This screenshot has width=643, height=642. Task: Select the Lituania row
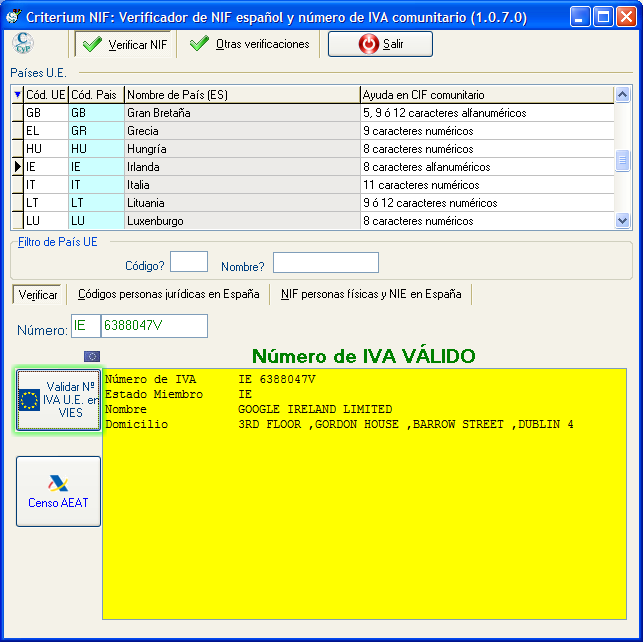[x=313, y=203]
